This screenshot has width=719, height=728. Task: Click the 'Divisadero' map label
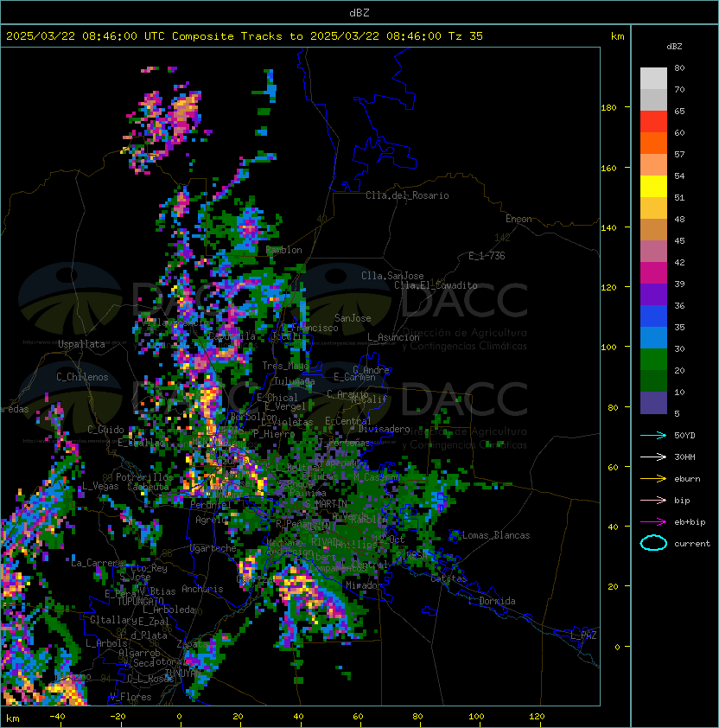tap(385, 429)
